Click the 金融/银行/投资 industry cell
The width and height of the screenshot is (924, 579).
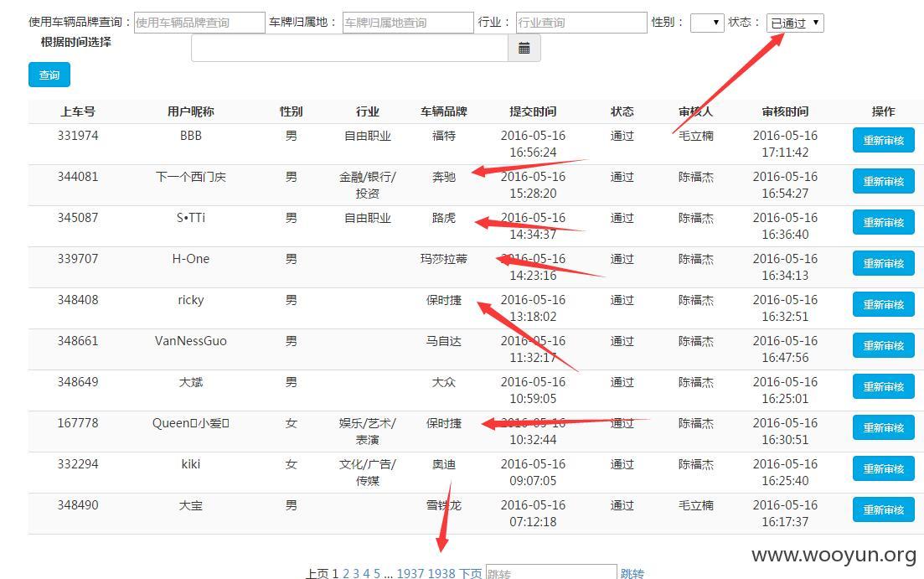coord(368,185)
